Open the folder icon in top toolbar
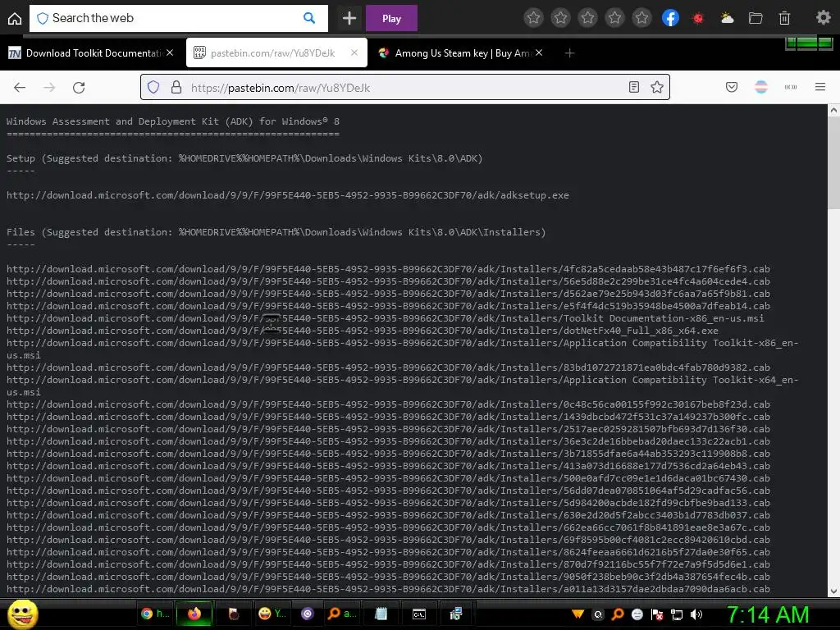This screenshot has width=840, height=630. (756, 18)
